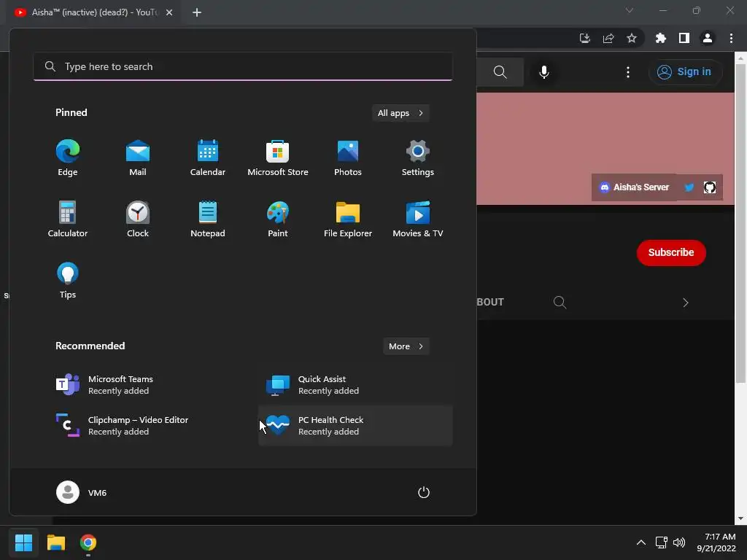Close the Aisha YouTube tab
The width and height of the screenshot is (747, 560).
[x=169, y=12]
